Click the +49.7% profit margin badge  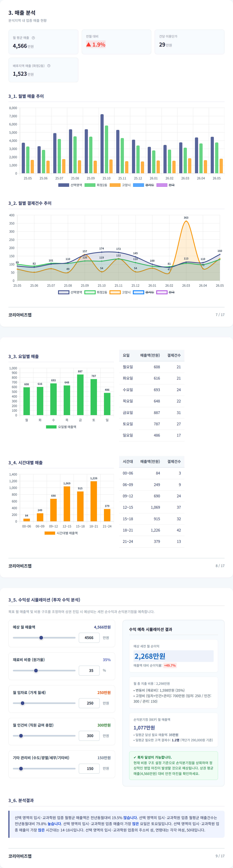170,665
